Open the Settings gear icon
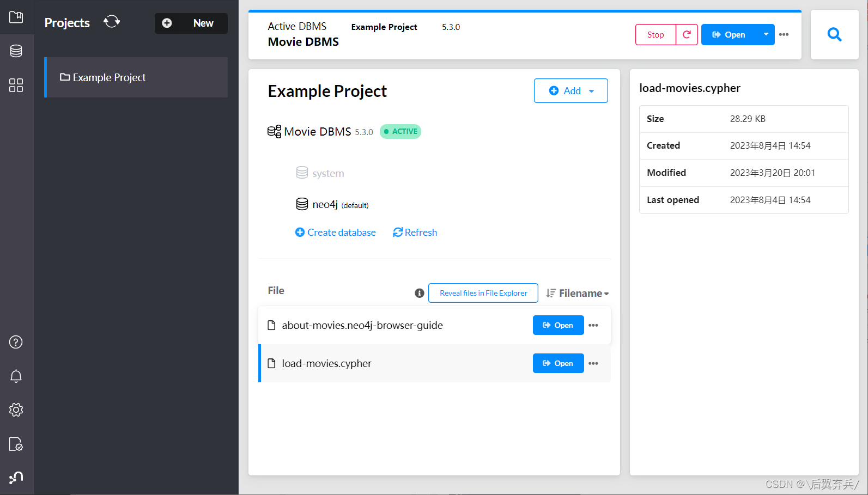The height and width of the screenshot is (495, 868). [16, 410]
